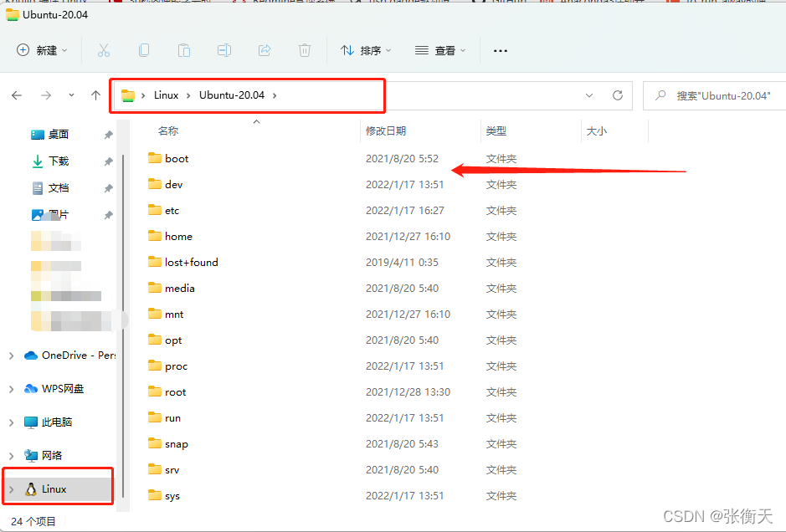786x532 pixels.
Task: Click Ubuntu-20.04 breadcrumb segment
Action: point(232,95)
